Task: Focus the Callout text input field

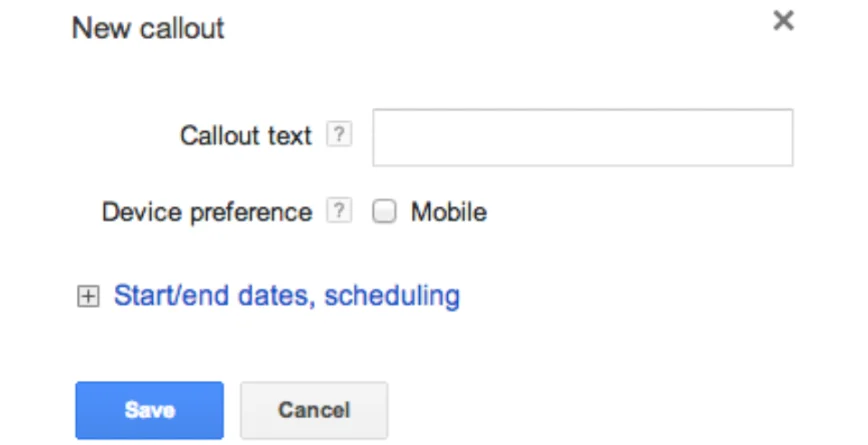Action: click(x=582, y=138)
